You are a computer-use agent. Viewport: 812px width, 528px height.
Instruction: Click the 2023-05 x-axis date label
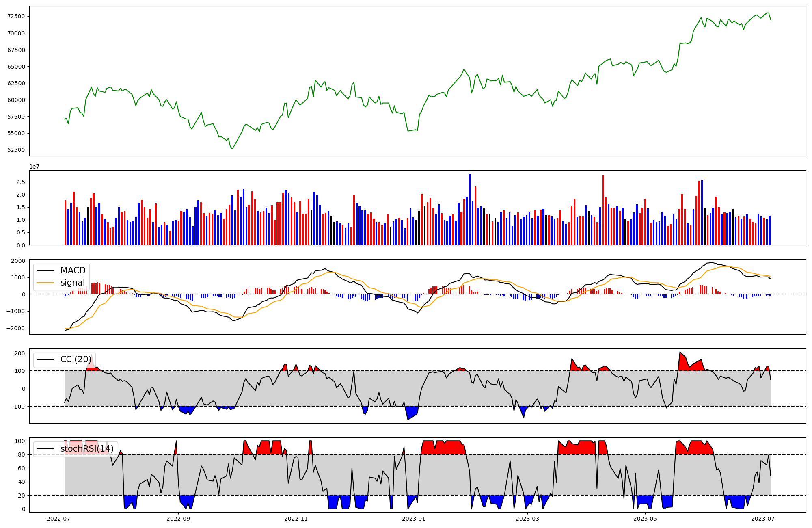(x=645, y=519)
